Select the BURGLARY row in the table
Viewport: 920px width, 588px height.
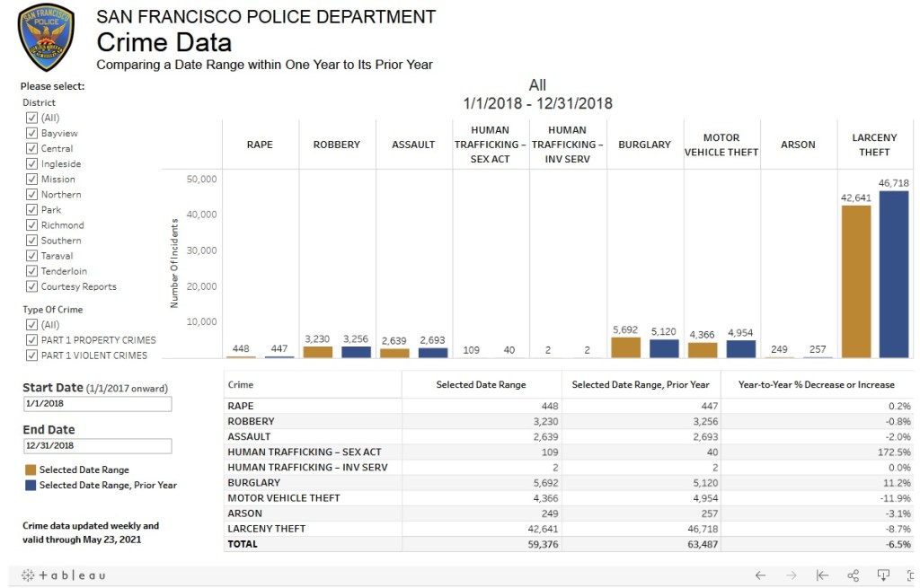click(x=254, y=482)
